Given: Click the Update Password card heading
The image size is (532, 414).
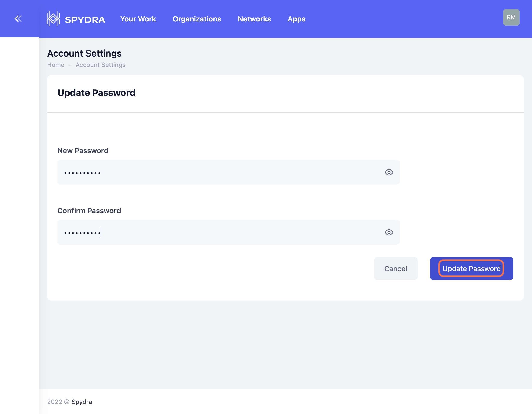Looking at the screenshot, I should click(x=96, y=93).
